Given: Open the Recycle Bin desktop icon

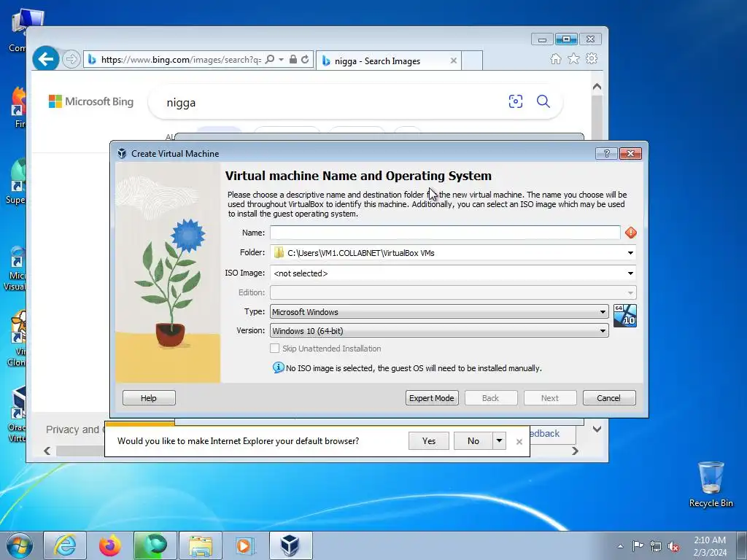Looking at the screenshot, I should point(711,485).
